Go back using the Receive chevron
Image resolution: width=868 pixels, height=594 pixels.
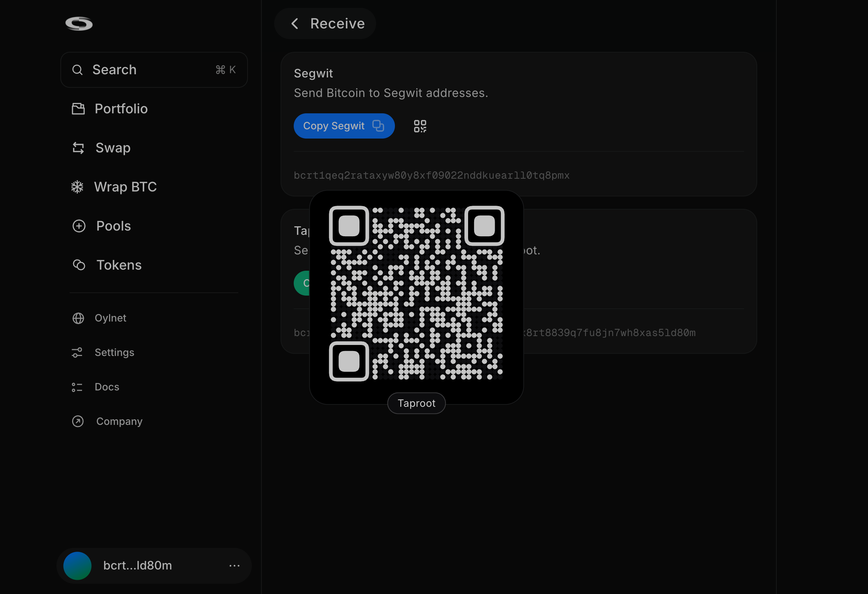[295, 24]
